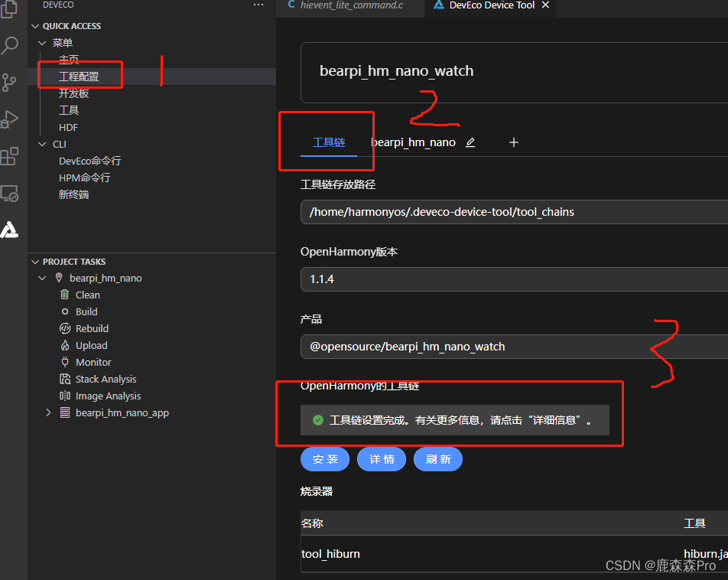Click the stack icon beside bearpi_hm_nano_app
This screenshot has width=728, height=580.
65,412
